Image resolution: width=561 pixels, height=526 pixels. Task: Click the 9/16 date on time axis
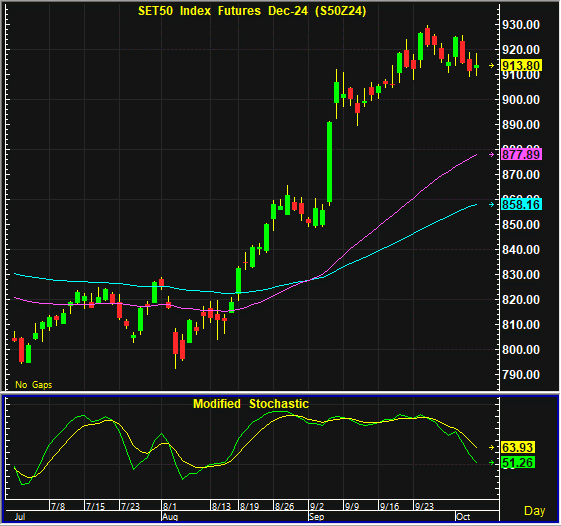(x=389, y=506)
